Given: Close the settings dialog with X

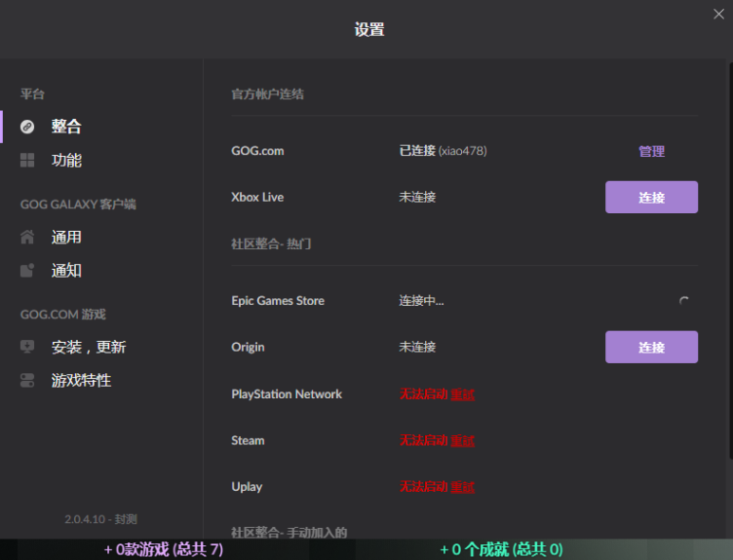Looking at the screenshot, I should click(x=718, y=14).
